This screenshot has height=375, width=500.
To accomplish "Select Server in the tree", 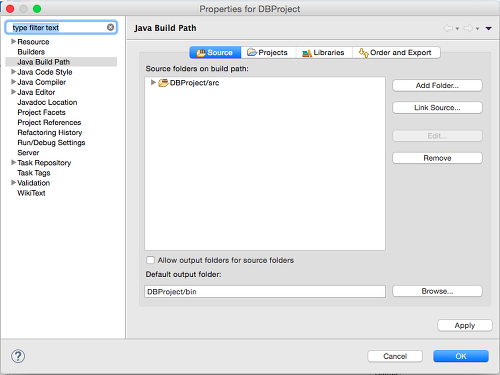I will coord(28,152).
